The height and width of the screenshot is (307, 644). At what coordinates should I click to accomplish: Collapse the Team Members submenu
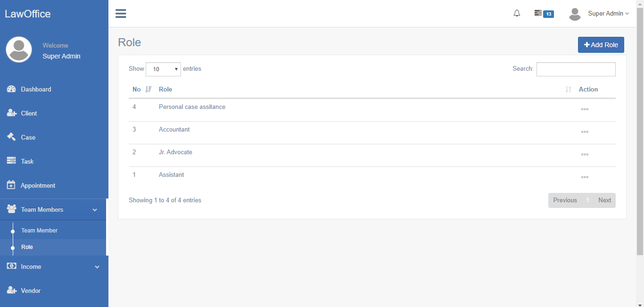[x=54, y=209]
